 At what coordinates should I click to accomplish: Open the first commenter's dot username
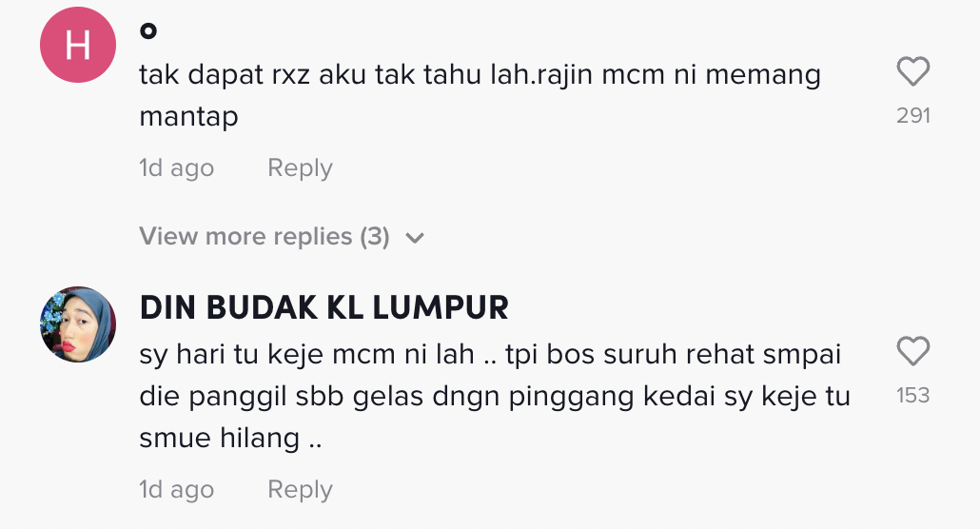[x=148, y=30]
